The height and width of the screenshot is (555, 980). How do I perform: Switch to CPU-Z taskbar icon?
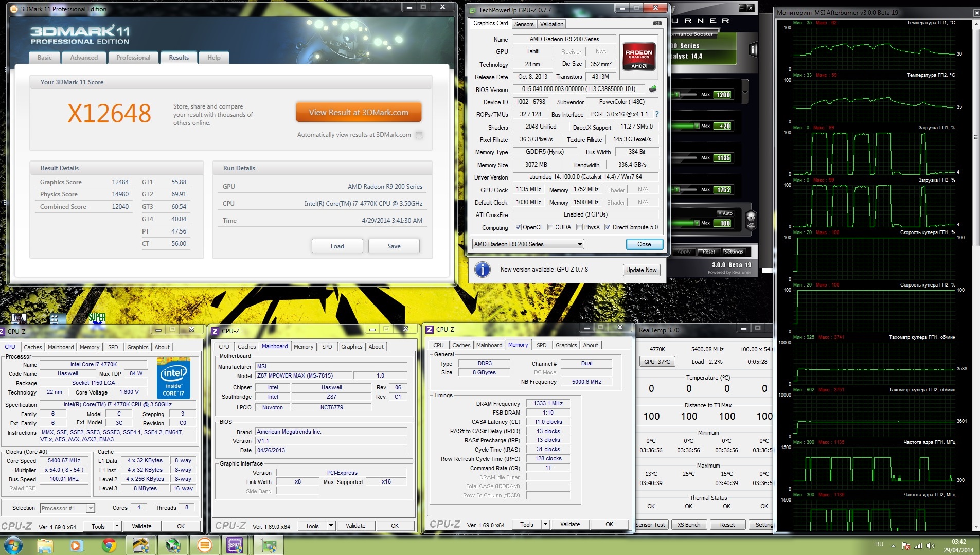pos(236,545)
